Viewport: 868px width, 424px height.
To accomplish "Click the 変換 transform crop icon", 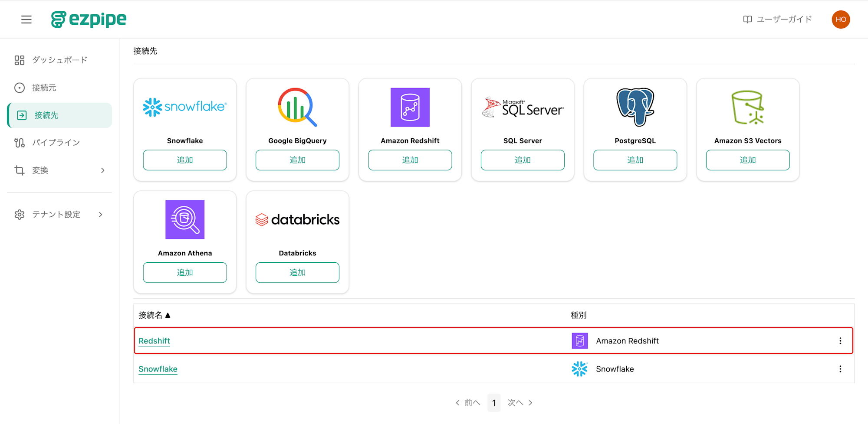I will point(20,170).
